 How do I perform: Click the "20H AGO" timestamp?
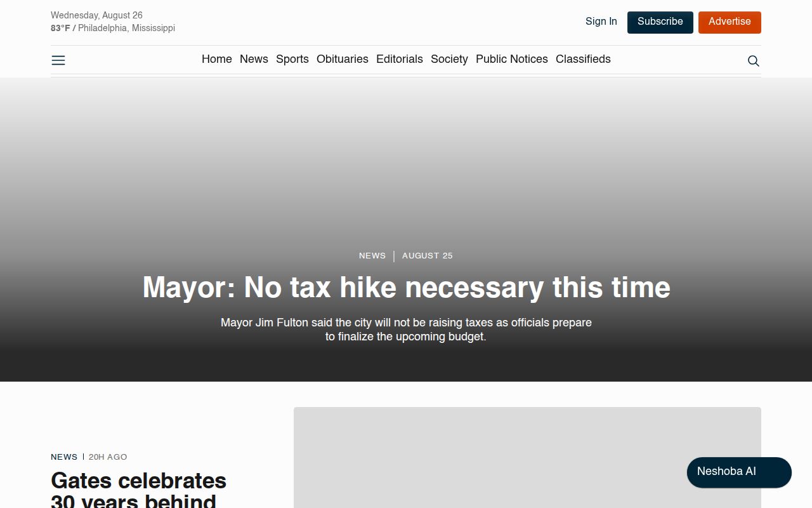108,457
